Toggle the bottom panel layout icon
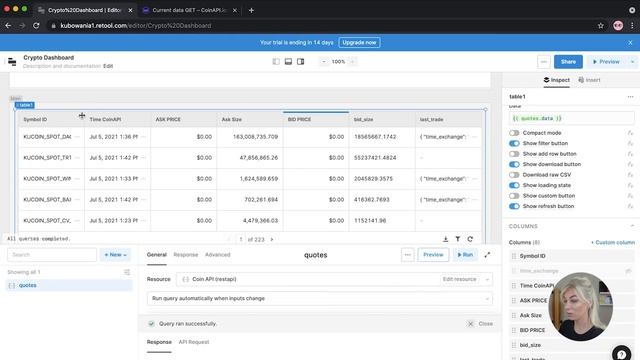 pos(288,62)
